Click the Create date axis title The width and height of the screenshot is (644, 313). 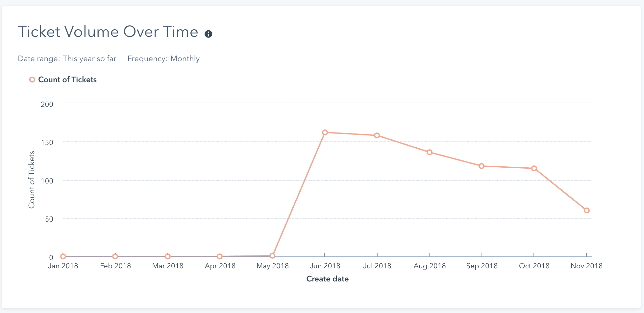point(327,279)
